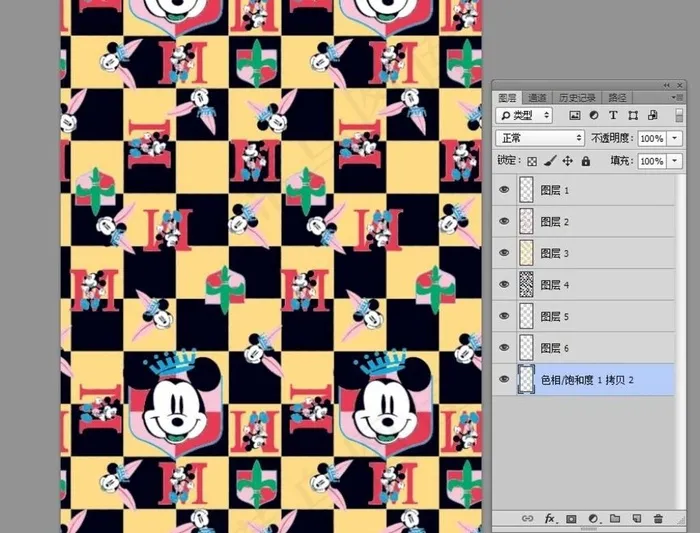This screenshot has width=700, height=533.
Task: Create a new layer group
Action: coord(615,518)
